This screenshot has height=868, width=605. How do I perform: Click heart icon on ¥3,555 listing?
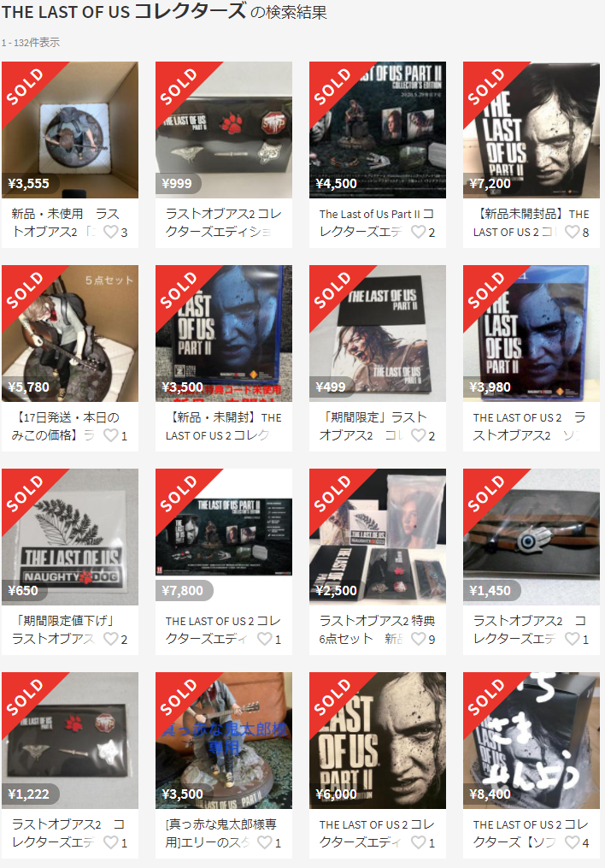111,232
